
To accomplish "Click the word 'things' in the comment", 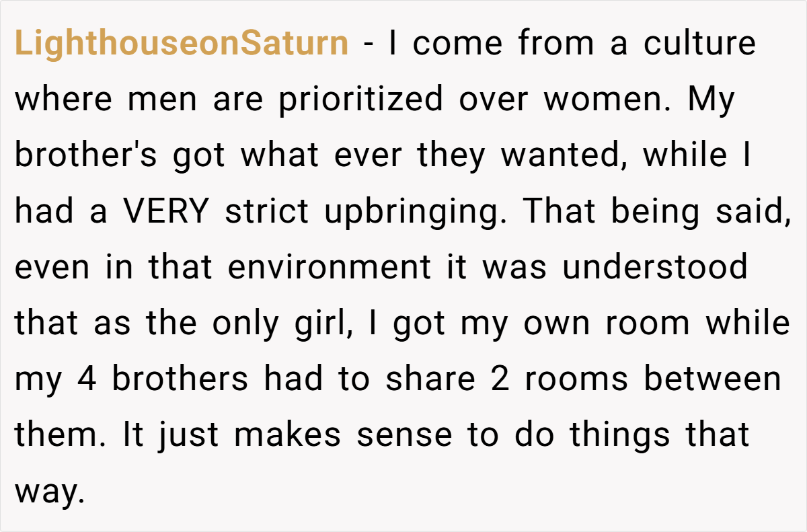I will [x=620, y=436].
